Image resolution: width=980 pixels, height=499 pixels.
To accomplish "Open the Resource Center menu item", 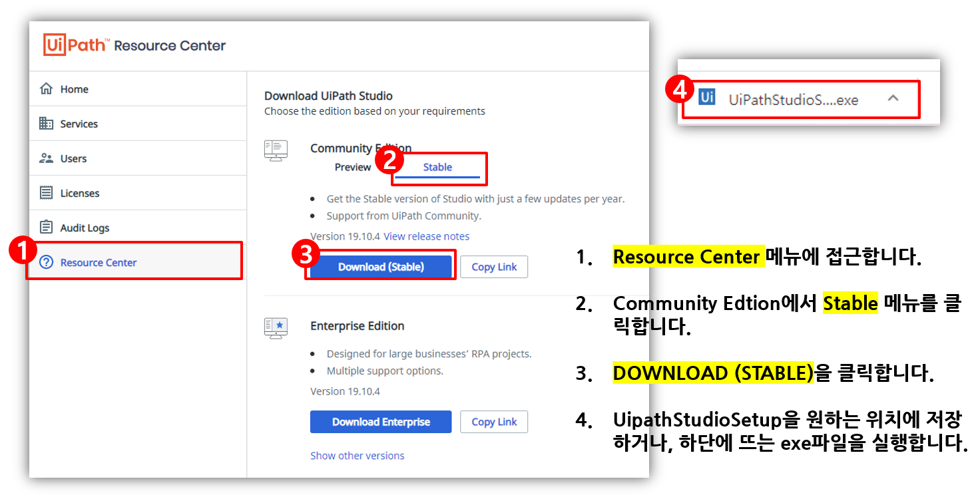I will [x=138, y=262].
